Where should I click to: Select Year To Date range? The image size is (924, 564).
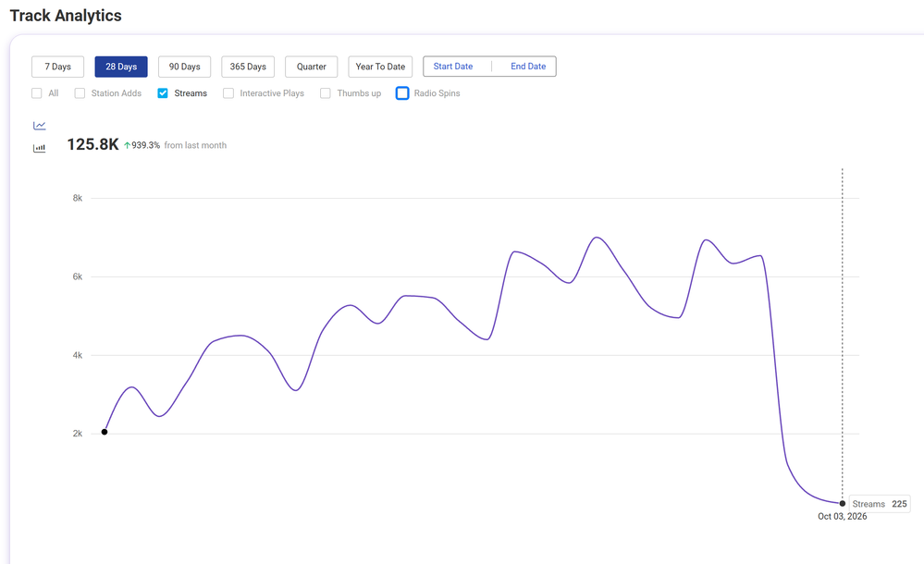[381, 67]
